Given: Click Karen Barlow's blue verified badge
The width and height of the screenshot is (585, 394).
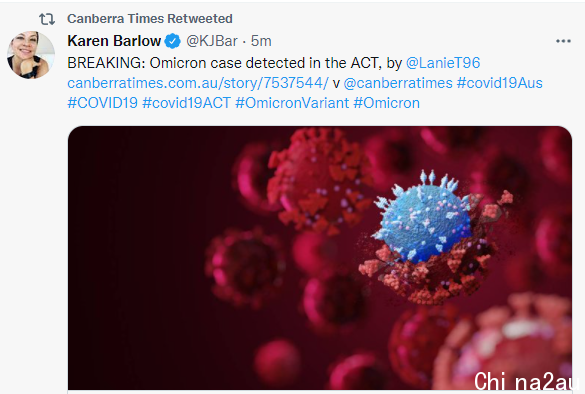Looking at the screenshot, I should tap(172, 41).
